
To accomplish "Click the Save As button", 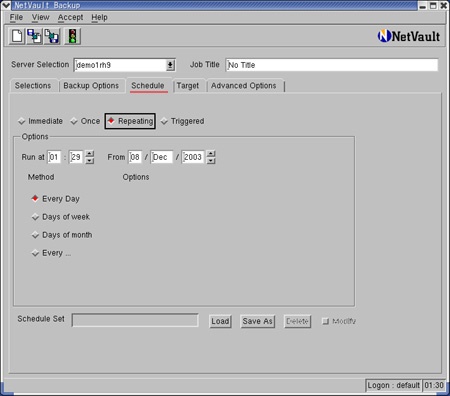I will 258,321.
